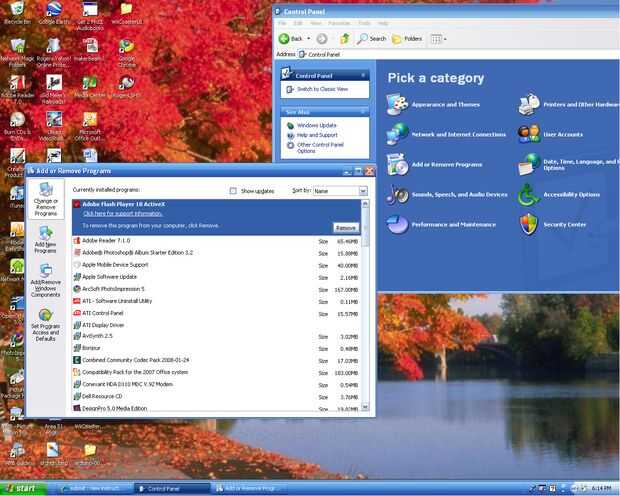
Task: Open the Network and Internet Connections category icon
Action: [x=397, y=134]
